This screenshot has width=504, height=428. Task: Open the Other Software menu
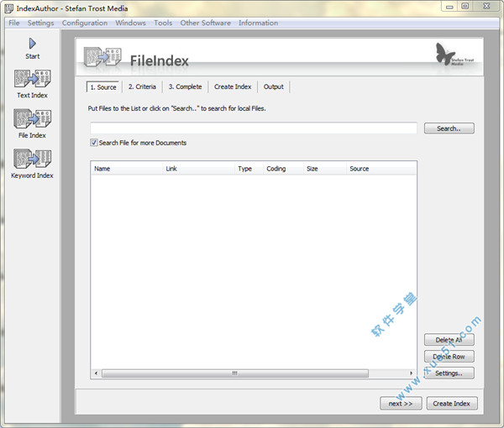point(205,23)
